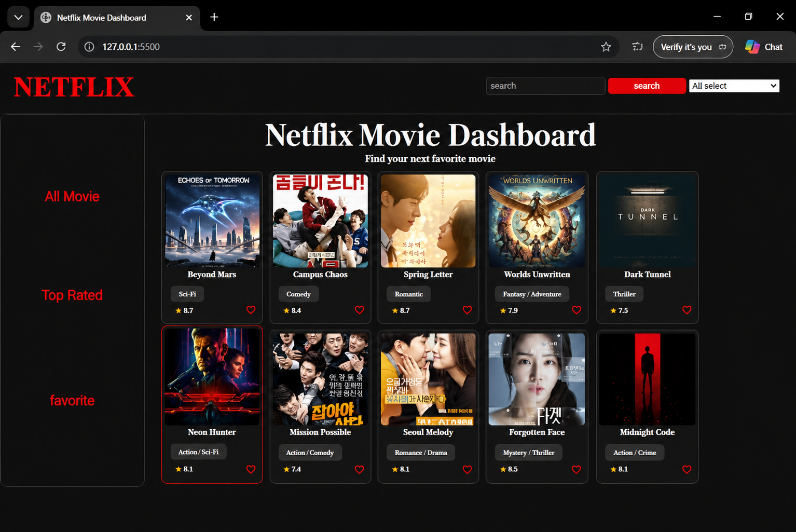The height and width of the screenshot is (532, 796).
Task: Select the Dark Tunnel poster image
Action: point(648,221)
